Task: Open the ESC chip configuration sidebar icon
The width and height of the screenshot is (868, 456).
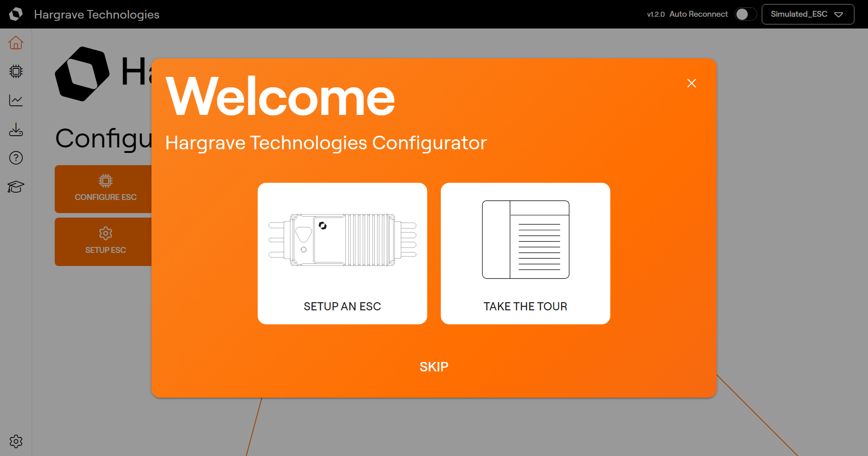Action: pyautogui.click(x=16, y=71)
